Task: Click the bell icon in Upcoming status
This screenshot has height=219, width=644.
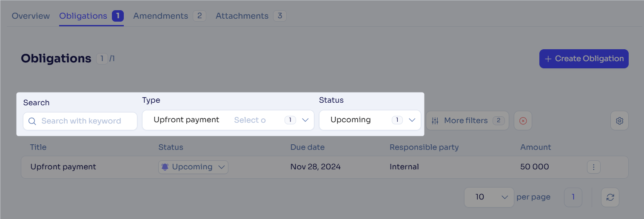Action: 165,167
